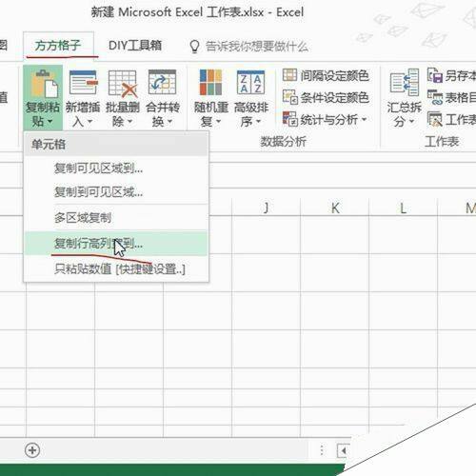The image size is (476, 476).
Task: Expand the 高级排序 dropdown arrow
Action: pos(258,122)
